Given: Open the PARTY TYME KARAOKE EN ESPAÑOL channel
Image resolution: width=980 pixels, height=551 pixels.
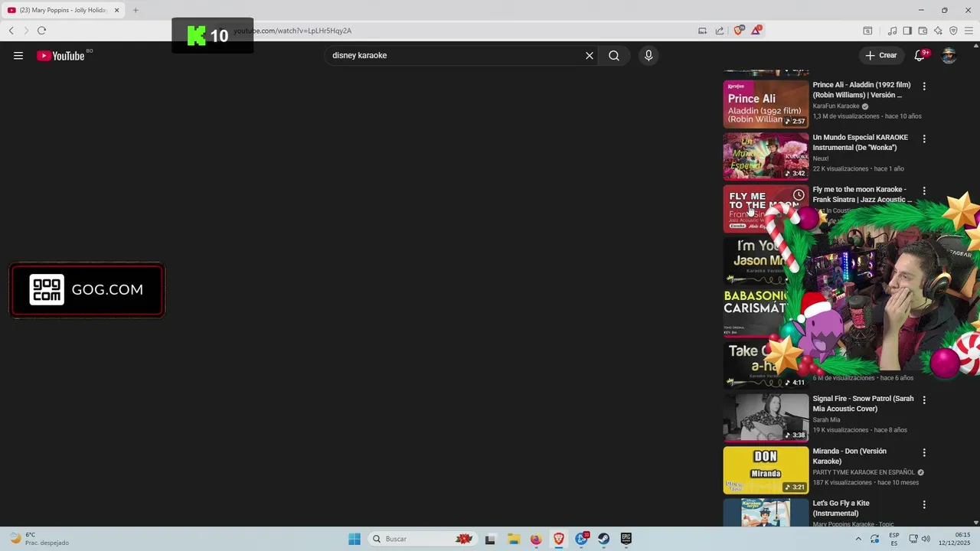Looking at the screenshot, I should tap(864, 472).
